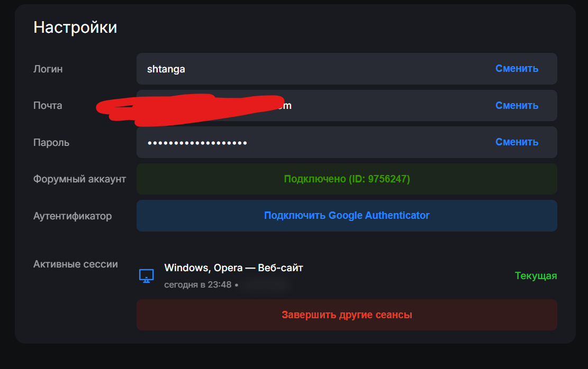The height and width of the screenshot is (369, 588).
Task: Click the masked password field
Action: click(x=307, y=142)
